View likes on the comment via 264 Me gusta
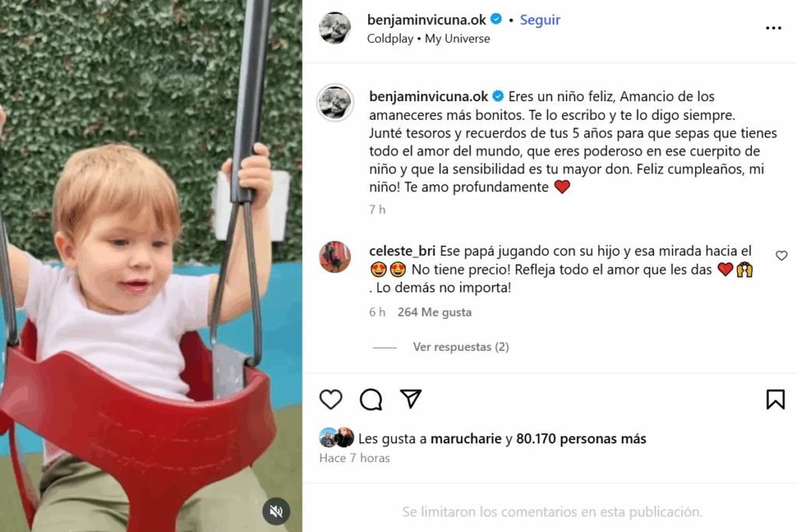This screenshot has height=532, width=797. click(434, 312)
